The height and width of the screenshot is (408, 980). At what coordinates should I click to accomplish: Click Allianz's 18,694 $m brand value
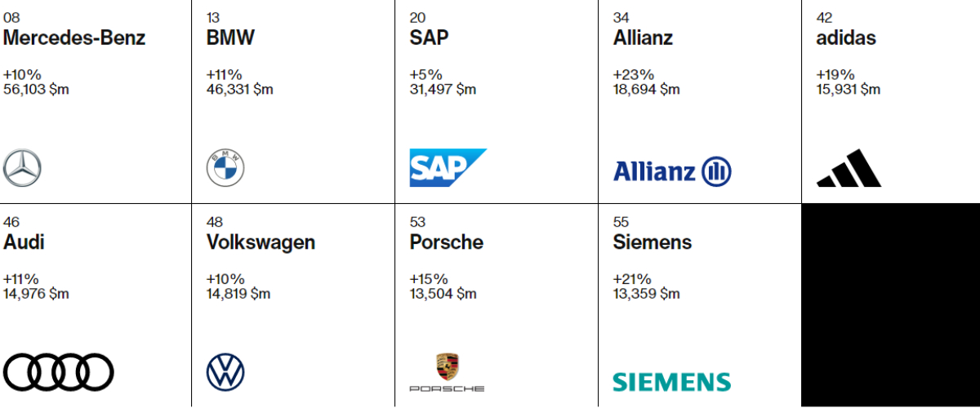pyautogui.click(x=646, y=89)
